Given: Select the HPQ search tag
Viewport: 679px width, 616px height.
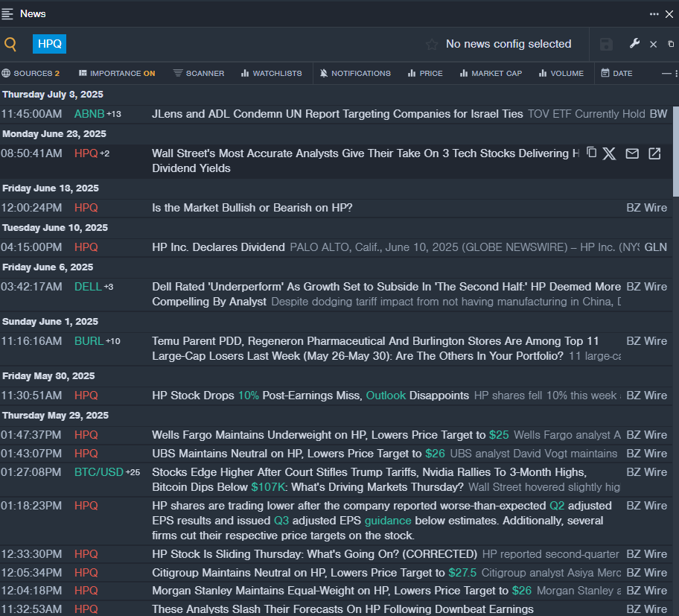Looking at the screenshot, I should (x=49, y=44).
